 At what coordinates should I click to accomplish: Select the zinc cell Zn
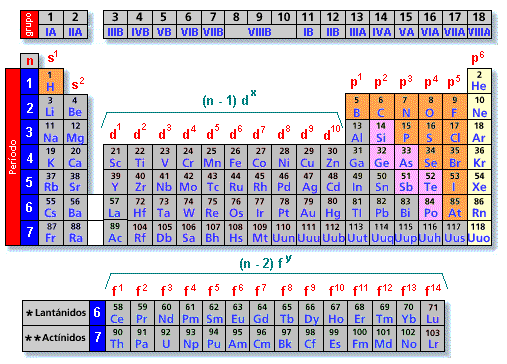click(333, 157)
